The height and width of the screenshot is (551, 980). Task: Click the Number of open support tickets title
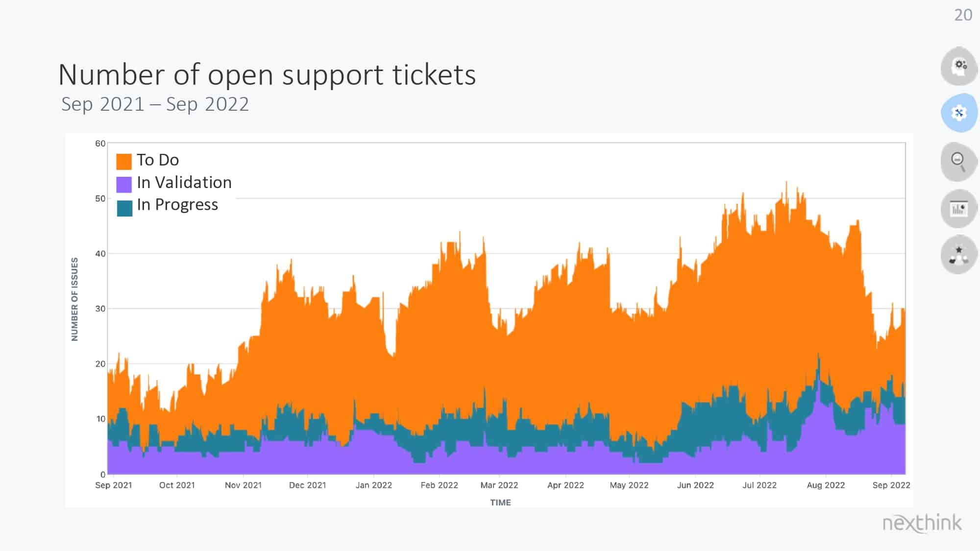pyautogui.click(x=267, y=75)
